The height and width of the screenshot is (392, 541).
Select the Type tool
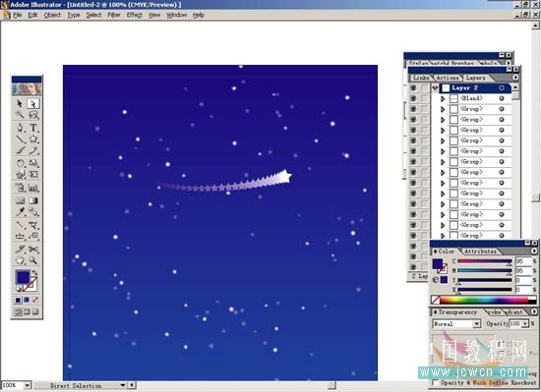coord(33,128)
